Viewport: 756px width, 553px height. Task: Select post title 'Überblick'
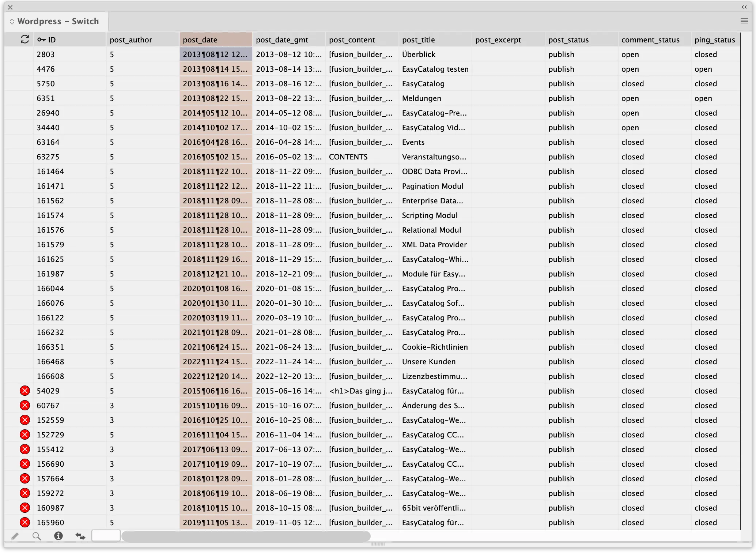click(419, 54)
